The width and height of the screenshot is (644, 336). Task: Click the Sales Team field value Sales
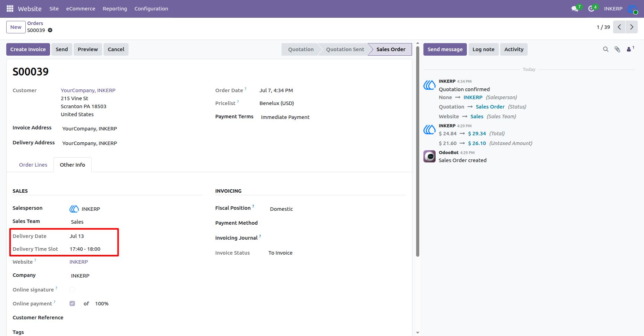point(77,222)
